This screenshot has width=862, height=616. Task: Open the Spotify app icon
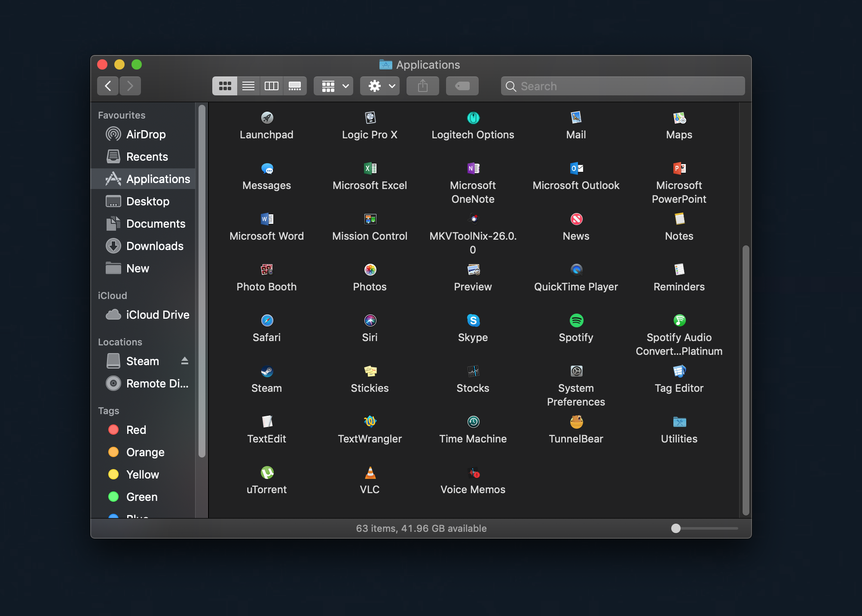(576, 320)
